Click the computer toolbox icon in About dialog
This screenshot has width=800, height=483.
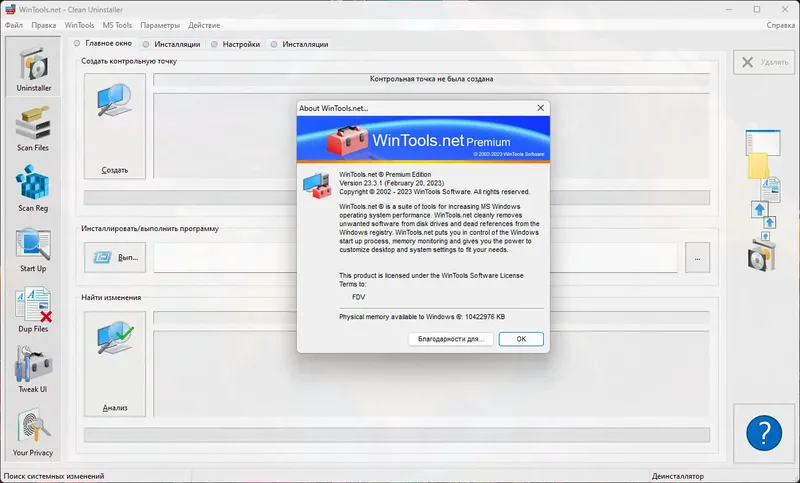317,186
